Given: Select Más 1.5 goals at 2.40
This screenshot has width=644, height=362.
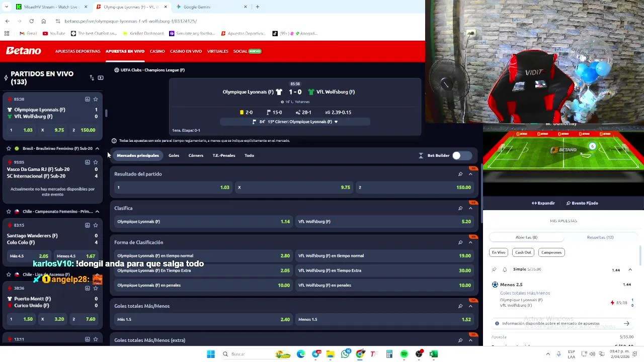Looking at the screenshot, I should click(203, 319).
